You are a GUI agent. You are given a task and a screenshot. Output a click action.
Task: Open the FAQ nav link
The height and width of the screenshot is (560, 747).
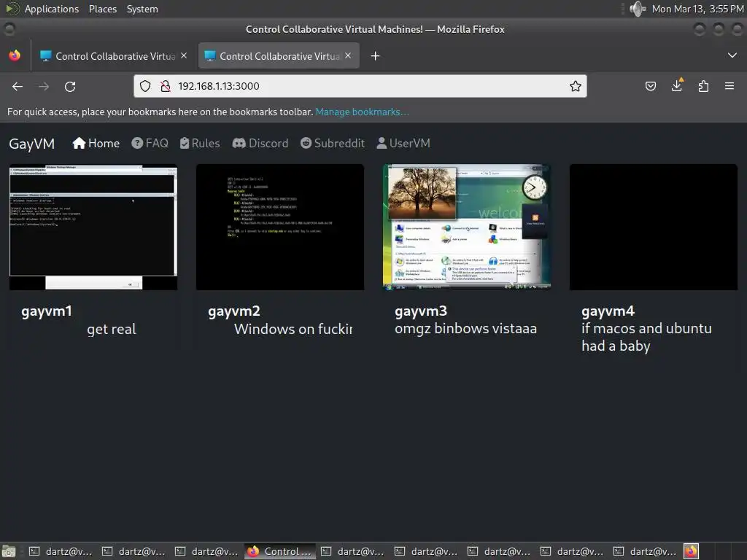150,144
